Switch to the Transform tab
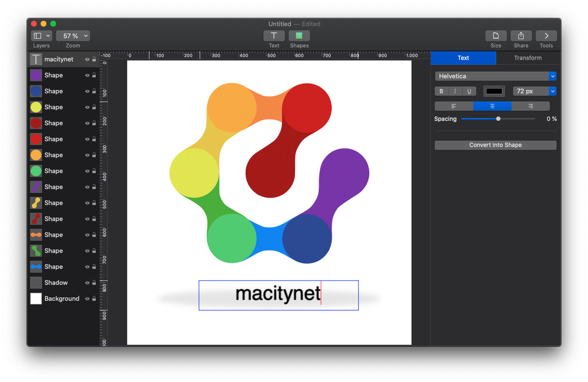 (x=528, y=58)
